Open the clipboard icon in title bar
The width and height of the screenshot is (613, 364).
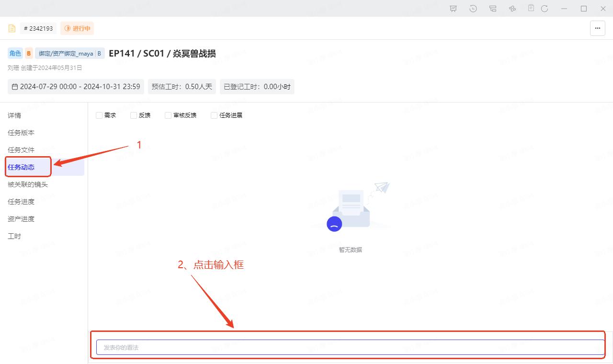click(531, 8)
